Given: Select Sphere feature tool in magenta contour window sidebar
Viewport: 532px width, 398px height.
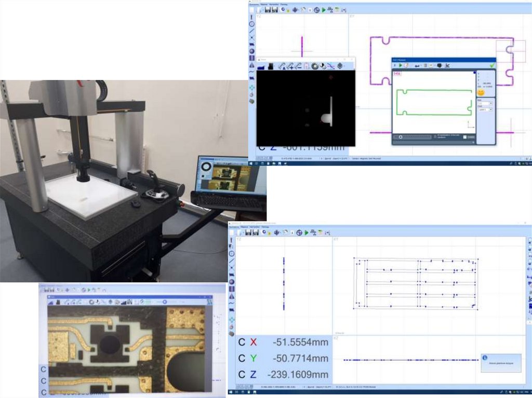Looking at the screenshot, I should [x=252, y=51].
